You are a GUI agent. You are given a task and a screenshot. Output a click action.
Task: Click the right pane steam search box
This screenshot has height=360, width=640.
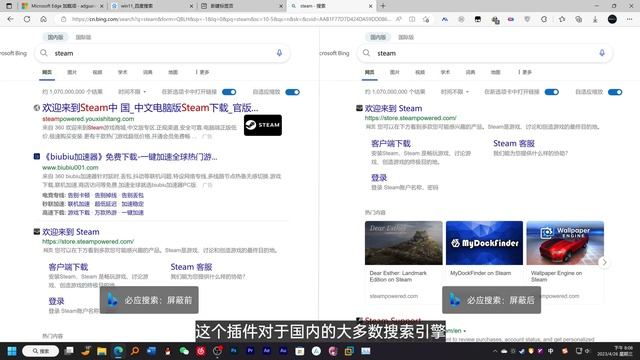point(485,53)
